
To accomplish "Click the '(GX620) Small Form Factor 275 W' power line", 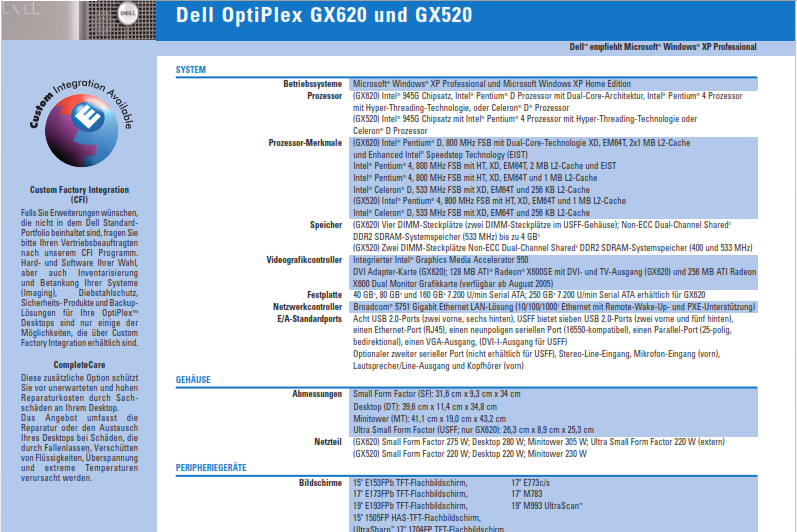I will 539,442.
